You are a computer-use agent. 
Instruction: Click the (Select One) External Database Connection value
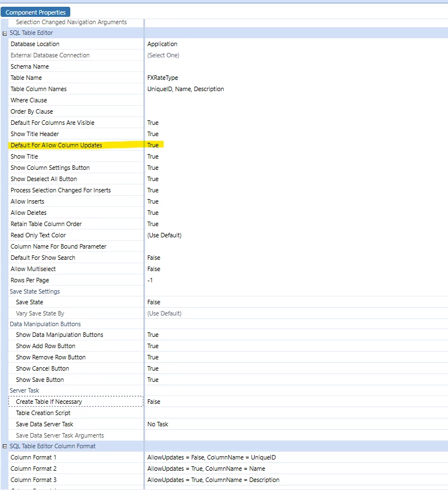pos(163,56)
